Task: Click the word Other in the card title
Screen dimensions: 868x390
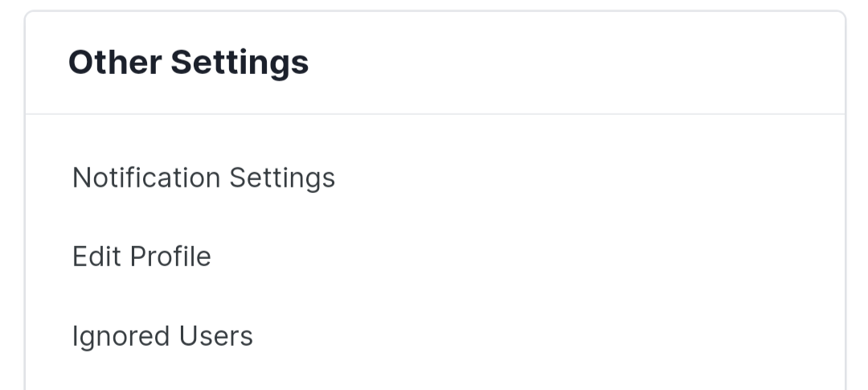Action: 115,62
